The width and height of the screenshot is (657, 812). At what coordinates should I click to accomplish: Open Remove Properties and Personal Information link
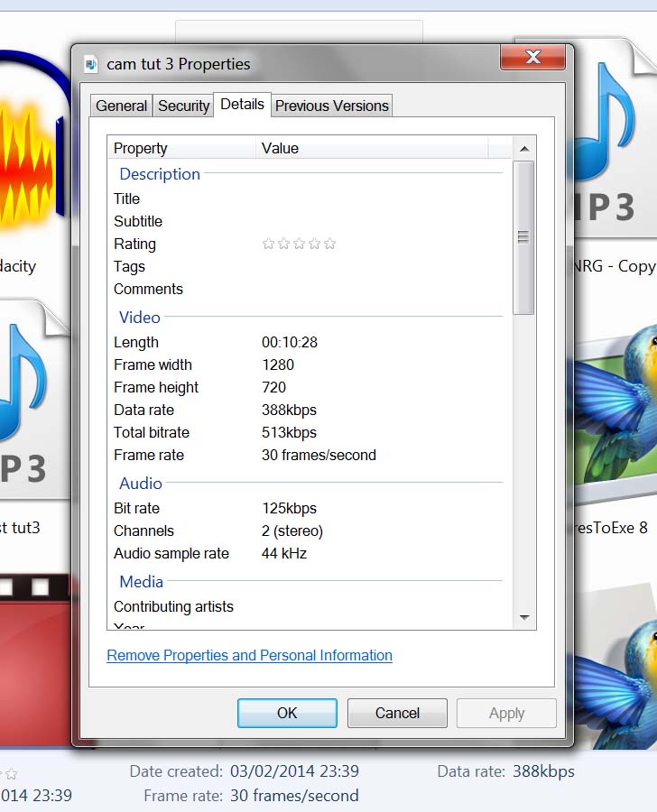pos(249,655)
